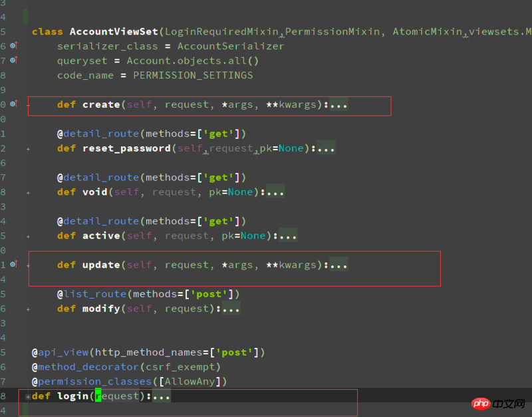Unfold the ellipsis after login function signature
The height and width of the screenshot is (417, 532).
tap(162, 396)
